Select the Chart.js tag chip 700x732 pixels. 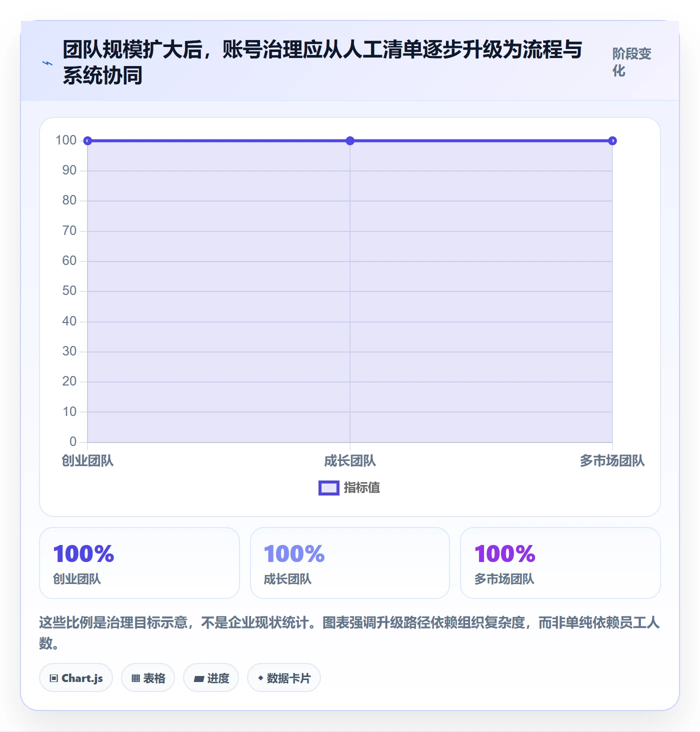[76, 678]
